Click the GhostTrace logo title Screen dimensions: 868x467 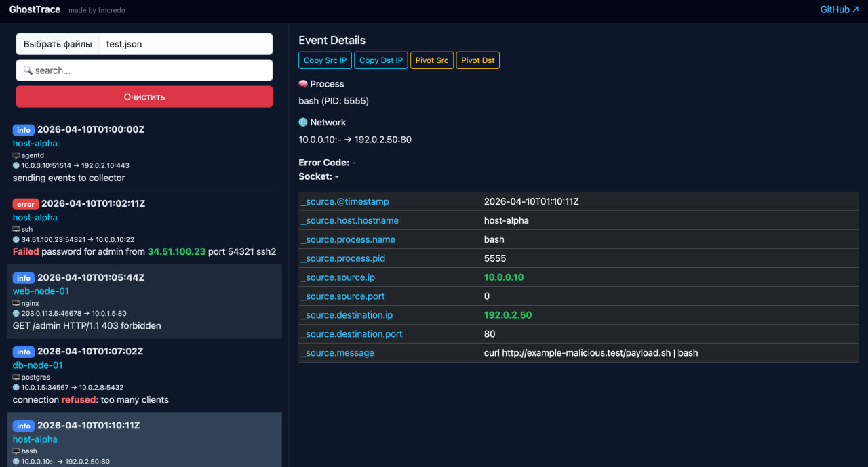click(35, 9)
